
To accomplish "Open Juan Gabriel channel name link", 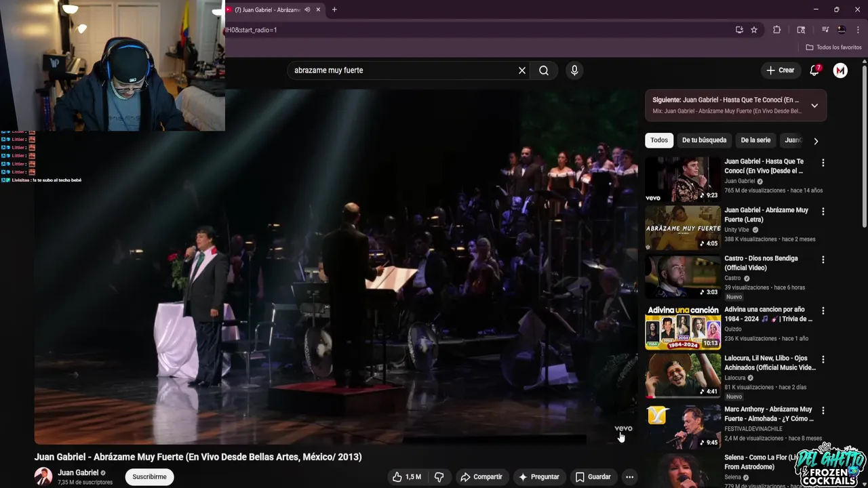I will (x=78, y=472).
